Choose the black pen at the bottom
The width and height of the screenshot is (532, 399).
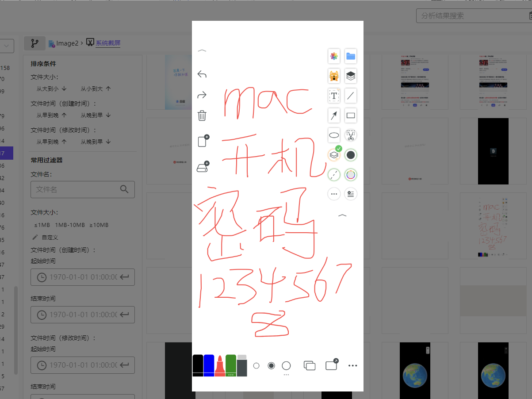pyautogui.click(x=198, y=365)
